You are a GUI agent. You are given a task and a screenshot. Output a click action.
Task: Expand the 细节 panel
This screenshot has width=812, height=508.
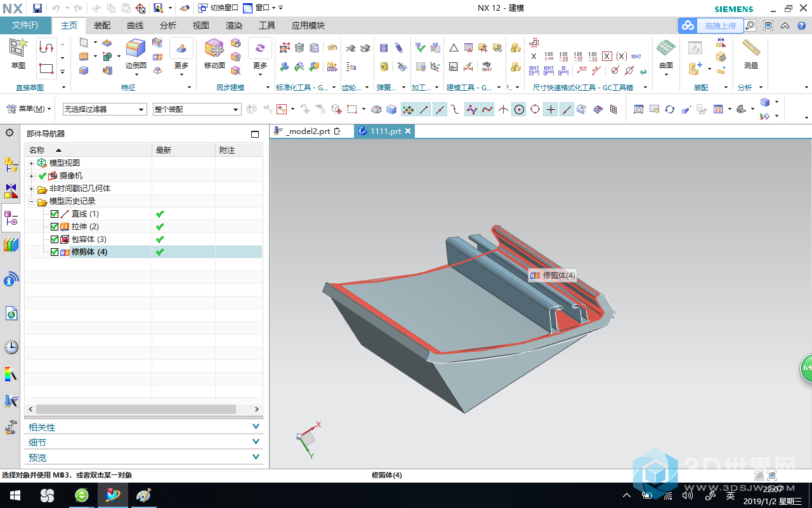144,443
